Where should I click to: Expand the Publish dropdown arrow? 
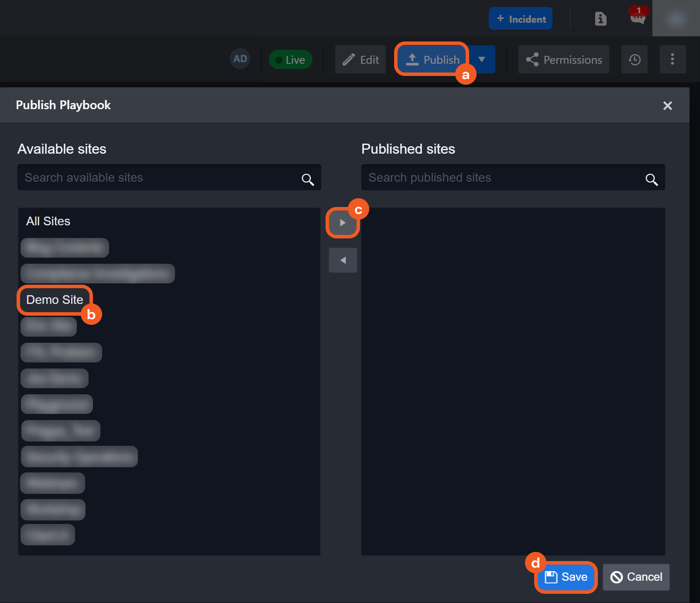point(482,59)
